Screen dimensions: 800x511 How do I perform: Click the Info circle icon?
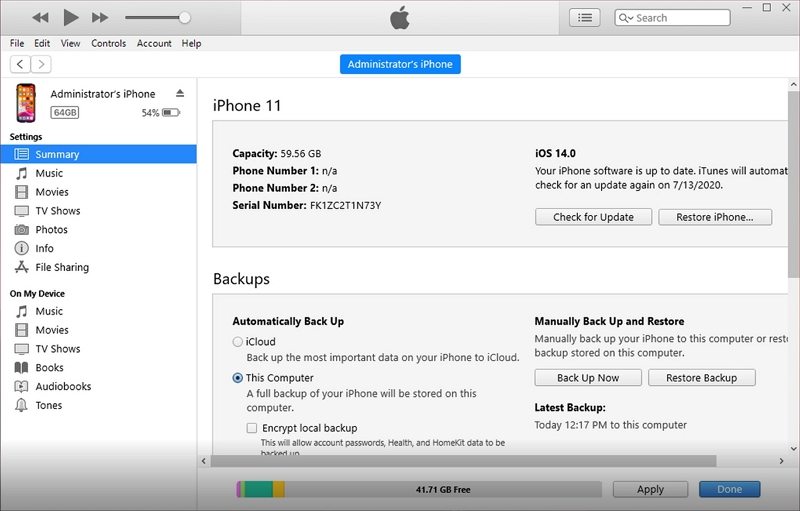point(21,248)
